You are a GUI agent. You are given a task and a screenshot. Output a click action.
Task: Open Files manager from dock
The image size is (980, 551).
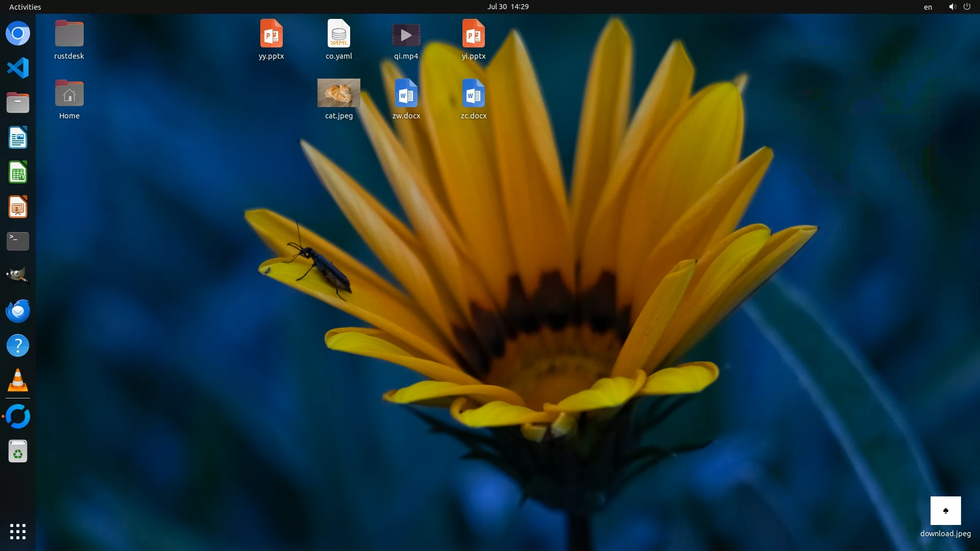[18, 103]
